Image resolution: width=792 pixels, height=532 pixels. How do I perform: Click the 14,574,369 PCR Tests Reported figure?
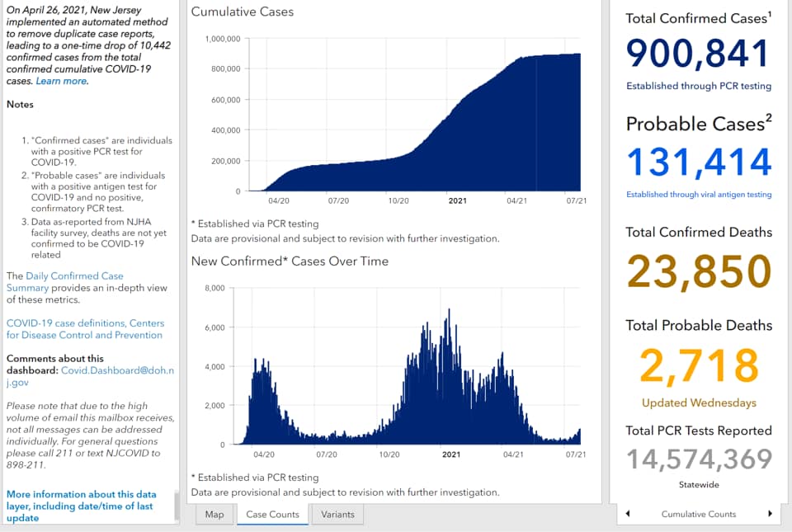pos(699,459)
